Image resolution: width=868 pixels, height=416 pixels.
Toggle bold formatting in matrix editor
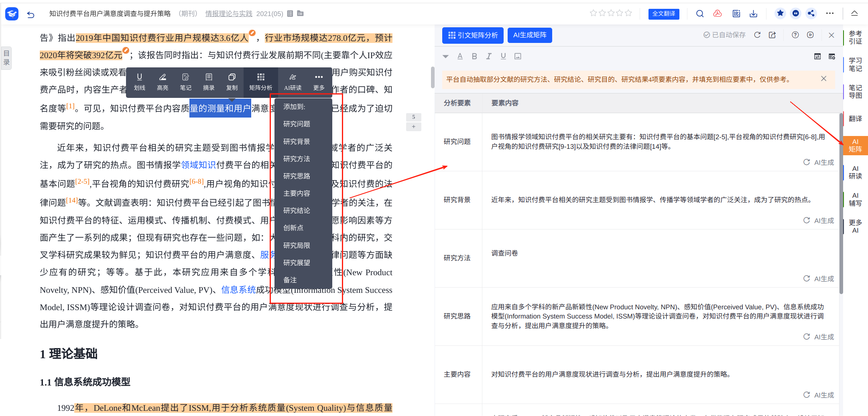pyautogui.click(x=474, y=56)
